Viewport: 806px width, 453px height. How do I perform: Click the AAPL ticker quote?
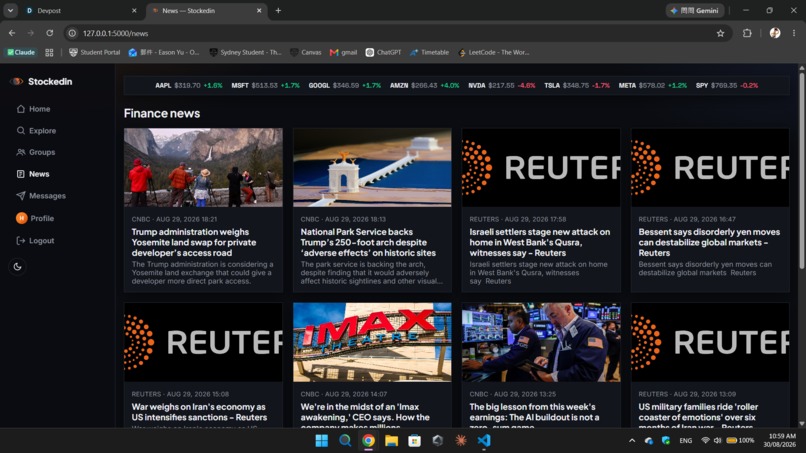pos(189,85)
